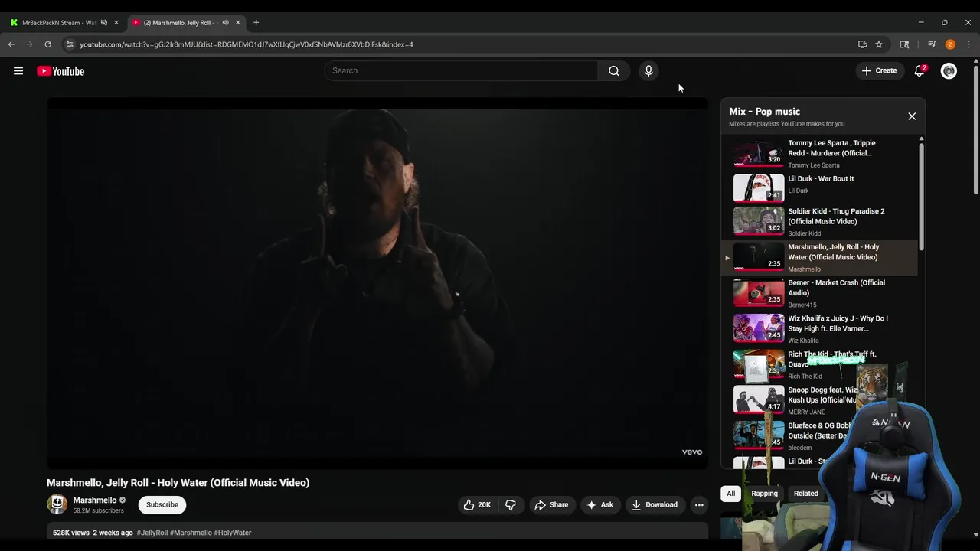Click the Subscribe button
Viewport: 980px width, 551px height.
point(162,504)
